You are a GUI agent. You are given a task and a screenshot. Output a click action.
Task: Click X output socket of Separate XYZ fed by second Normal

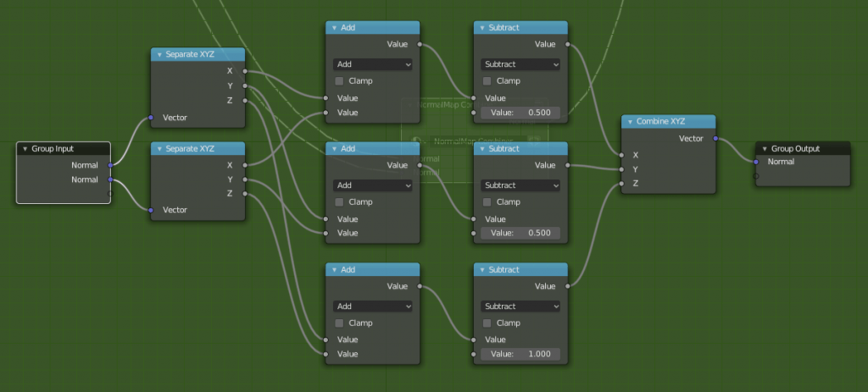[x=245, y=165]
